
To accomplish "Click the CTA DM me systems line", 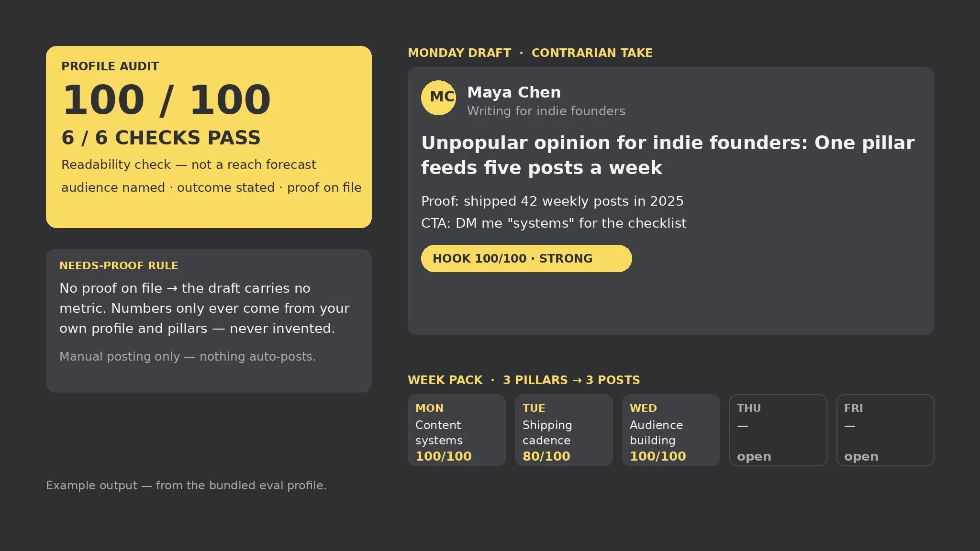I will tap(554, 223).
